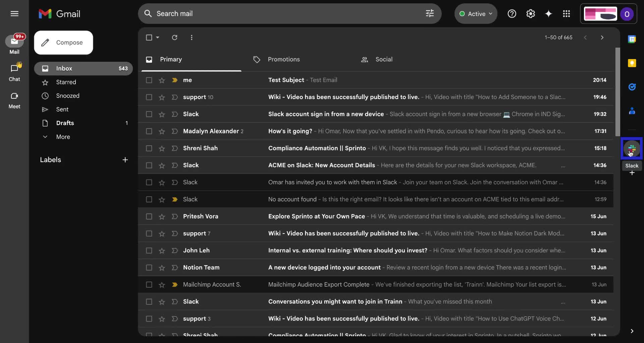The image size is (644, 343).
Task: Open advanced search options
Action: [430, 13]
